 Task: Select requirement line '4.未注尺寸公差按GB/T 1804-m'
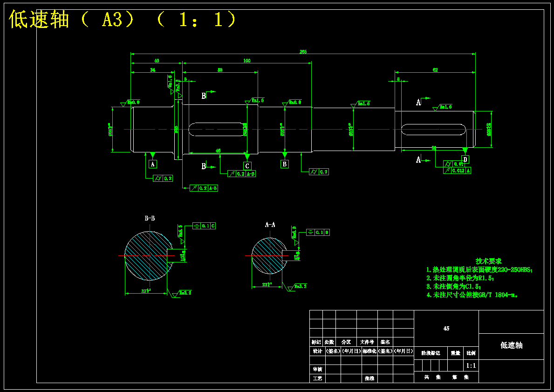point(472,295)
